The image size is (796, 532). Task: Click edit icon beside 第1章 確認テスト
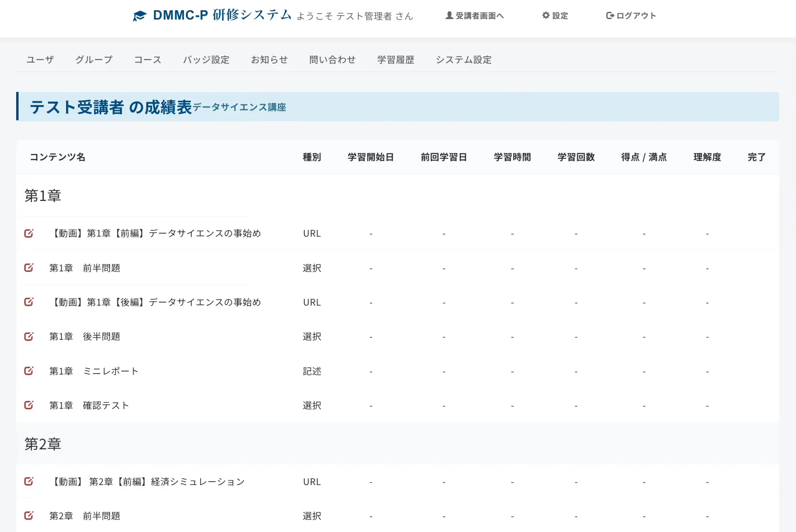click(29, 405)
